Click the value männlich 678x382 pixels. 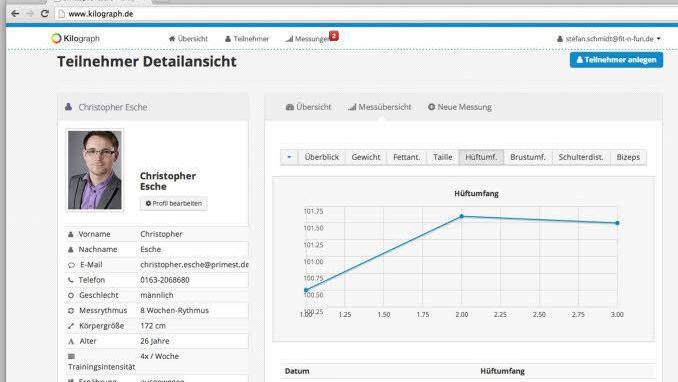pos(157,295)
